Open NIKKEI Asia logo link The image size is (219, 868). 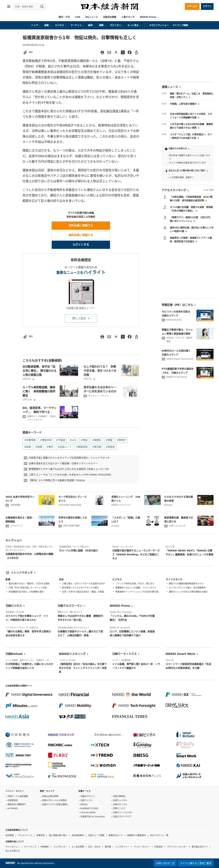click(x=17, y=716)
